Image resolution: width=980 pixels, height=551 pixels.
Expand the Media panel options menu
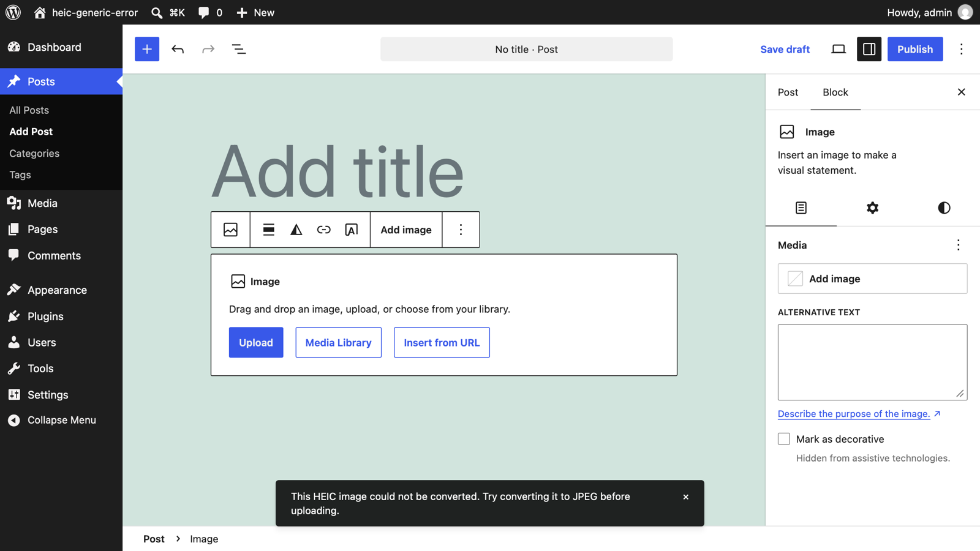959,245
